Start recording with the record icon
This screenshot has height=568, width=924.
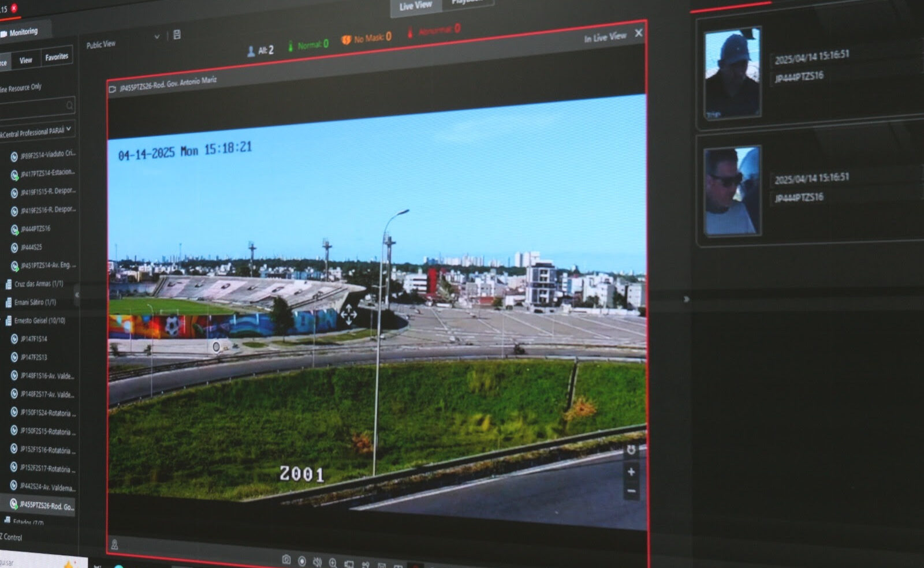pos(301,561)
